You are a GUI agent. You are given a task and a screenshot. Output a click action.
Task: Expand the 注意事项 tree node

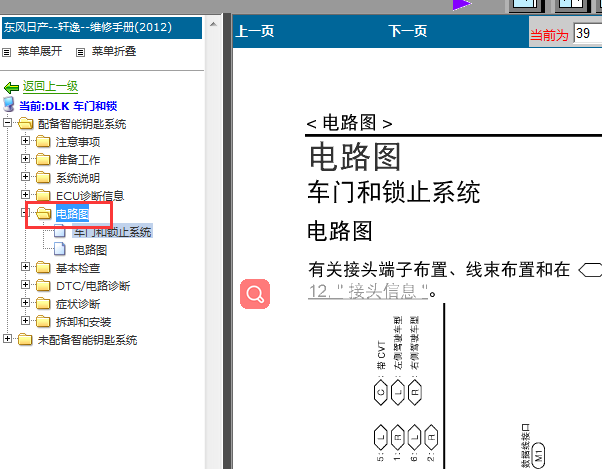click(x=25, y=141)
